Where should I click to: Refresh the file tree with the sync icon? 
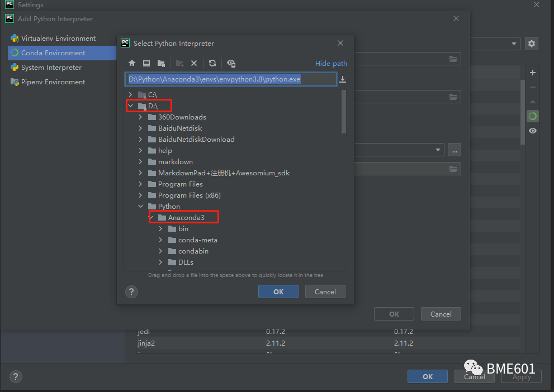(x=212, y=63)
